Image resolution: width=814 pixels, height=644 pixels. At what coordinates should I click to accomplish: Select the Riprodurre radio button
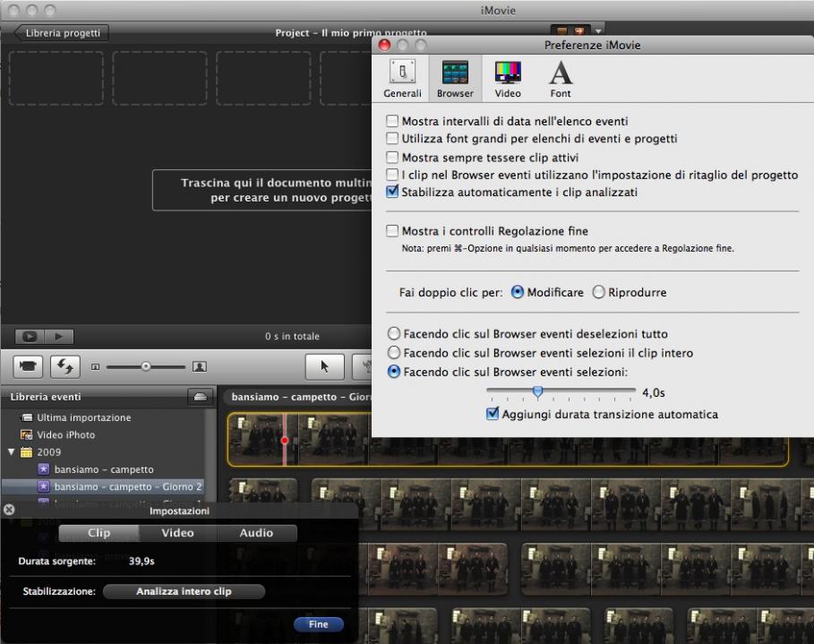click(598, 292)
